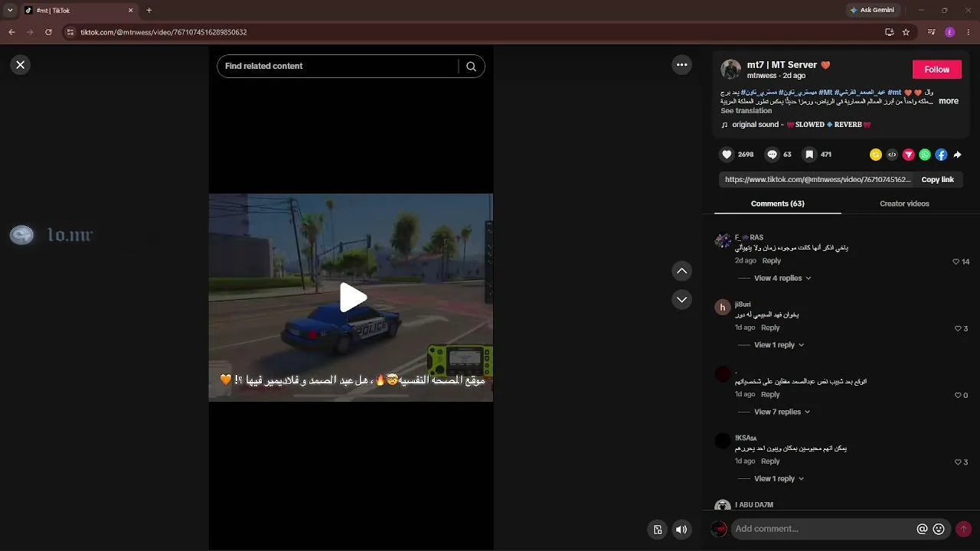View site information icon in address bar

[70, 32]
